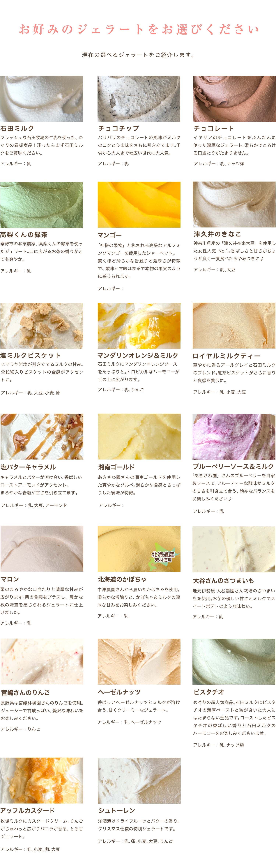Click the ピスタチオ title text
This screenshot has height=868, width=276.
point(208,692)
